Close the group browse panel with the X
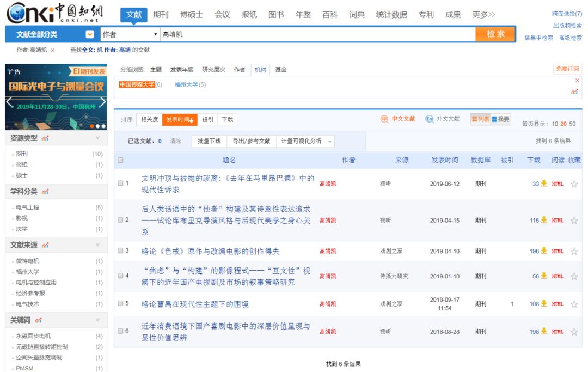 tap(577, 80)
